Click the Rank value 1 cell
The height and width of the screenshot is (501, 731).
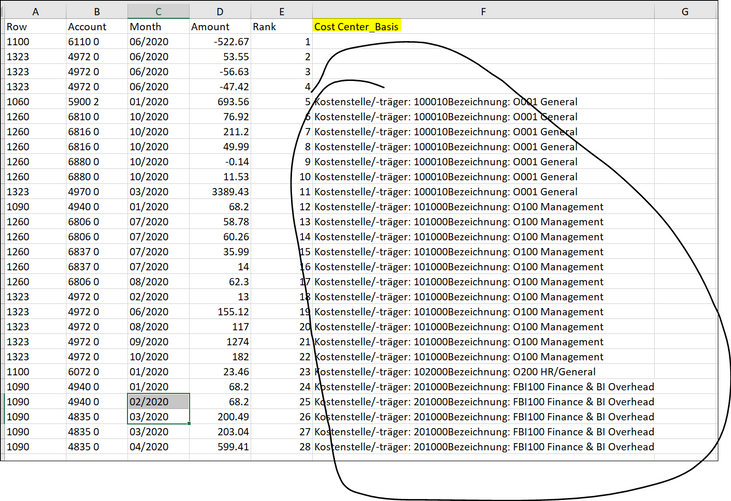(x=282, y=41)
